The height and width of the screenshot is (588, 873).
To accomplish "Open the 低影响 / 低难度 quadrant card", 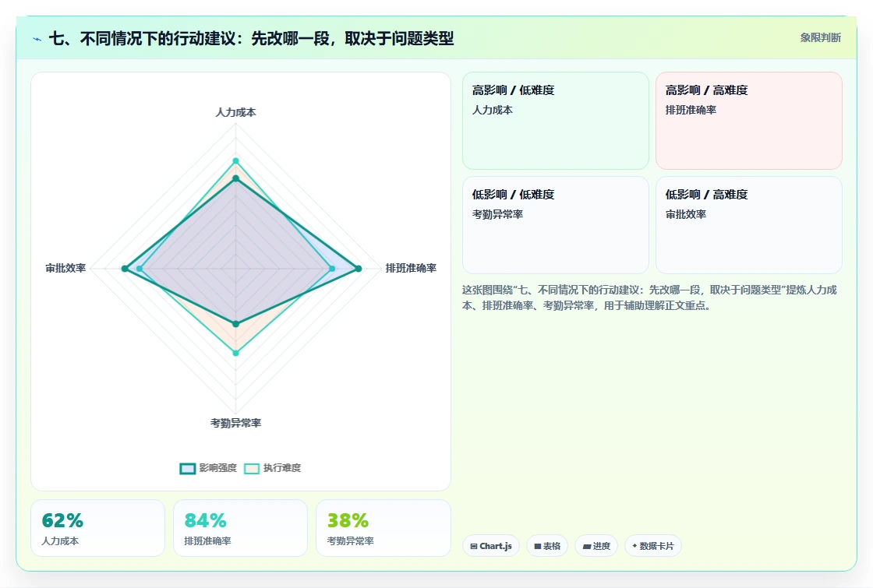I will pos(556,225).
